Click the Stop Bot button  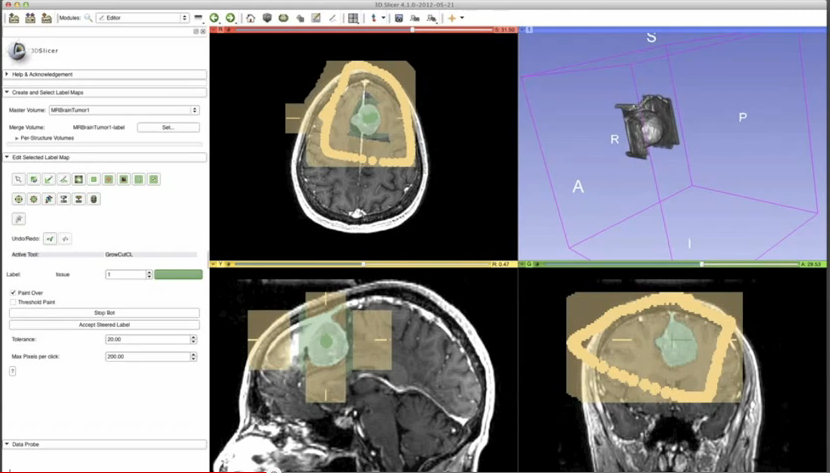(x=105, y=313)
